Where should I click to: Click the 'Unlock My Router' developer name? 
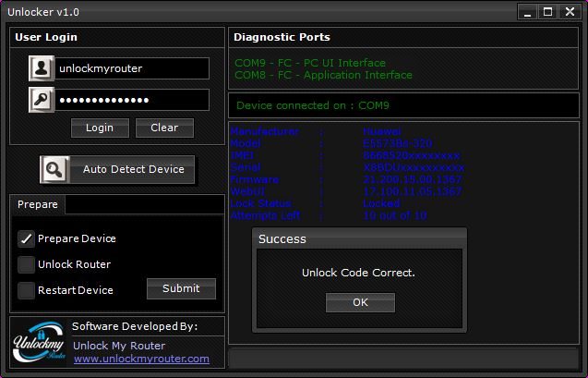119,346
